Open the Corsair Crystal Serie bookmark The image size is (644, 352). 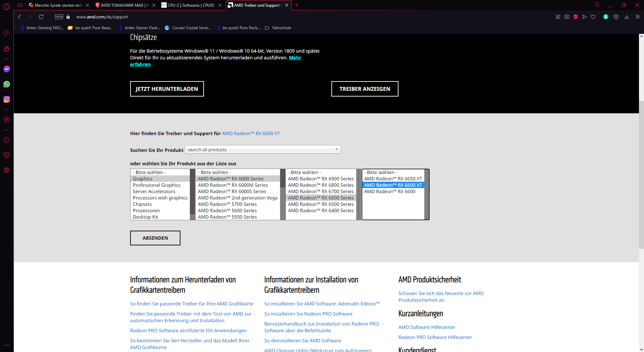tap(188, 28)
